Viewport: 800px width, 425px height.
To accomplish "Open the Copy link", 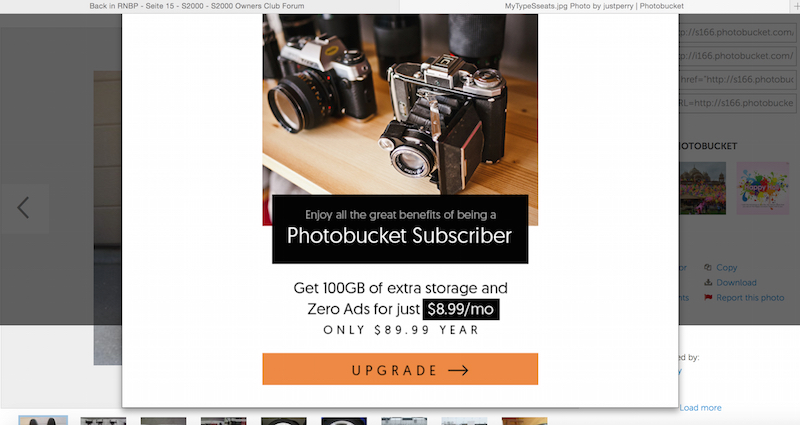I will pyautogui.click(x=727, y=267).
